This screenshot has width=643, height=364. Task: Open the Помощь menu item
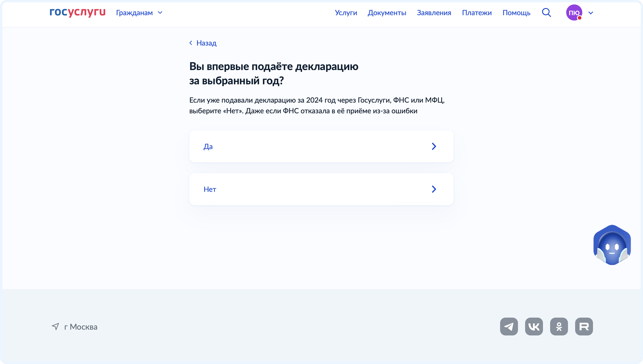[516, 13]
